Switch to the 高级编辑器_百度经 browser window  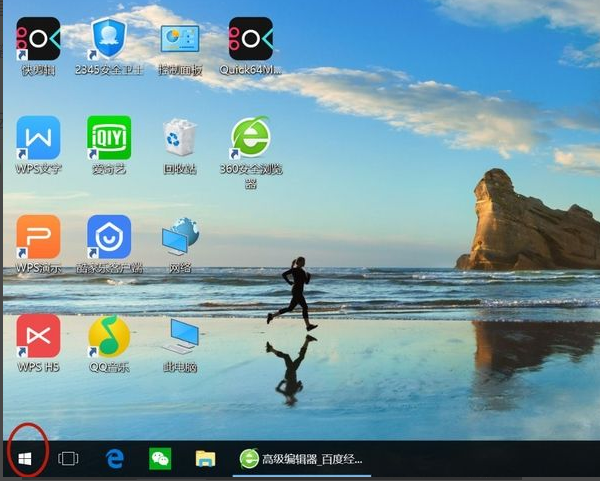coord(303,459)
